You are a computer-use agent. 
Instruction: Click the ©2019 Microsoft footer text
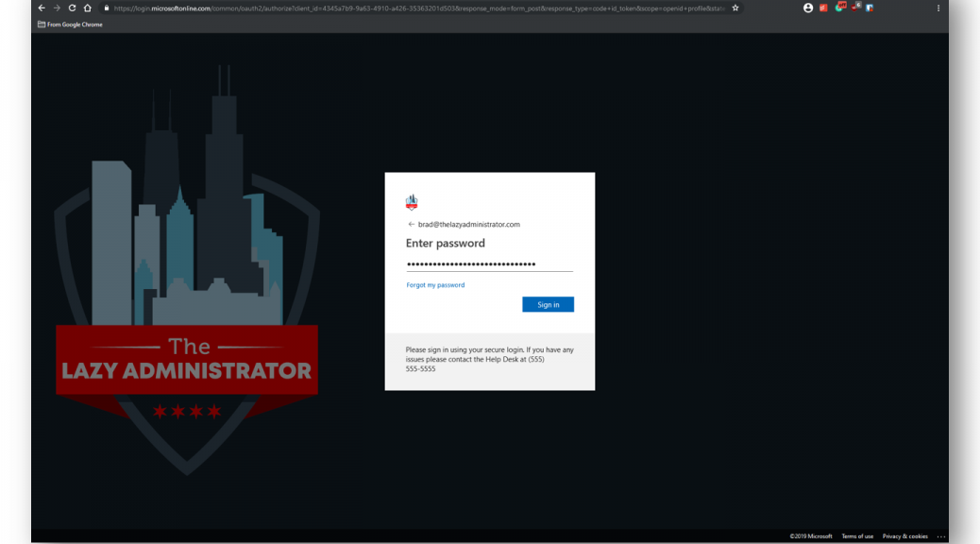point(811,536)
